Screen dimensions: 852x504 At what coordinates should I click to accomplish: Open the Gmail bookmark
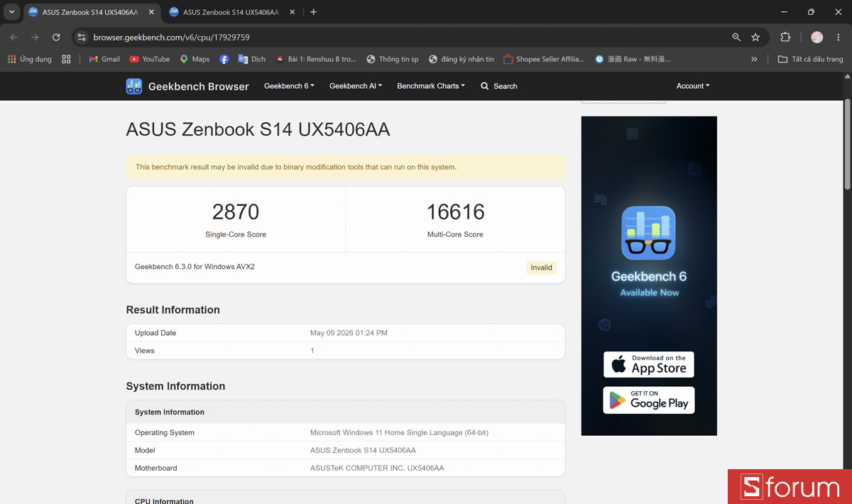104,59
